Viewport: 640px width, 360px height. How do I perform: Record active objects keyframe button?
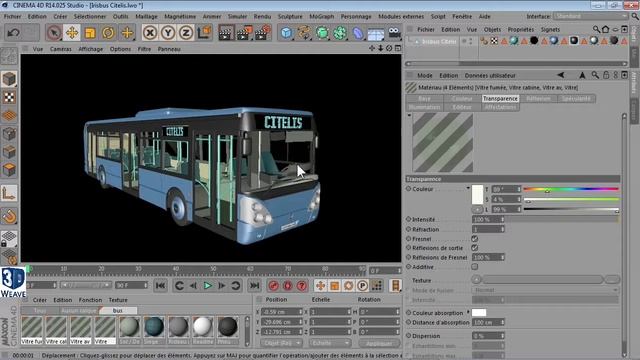point(273,286)
